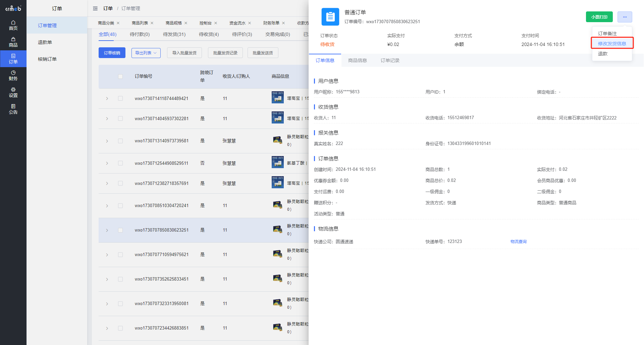
Task: Switch to 待评价(3) filter tab
Action: [242, 34]
